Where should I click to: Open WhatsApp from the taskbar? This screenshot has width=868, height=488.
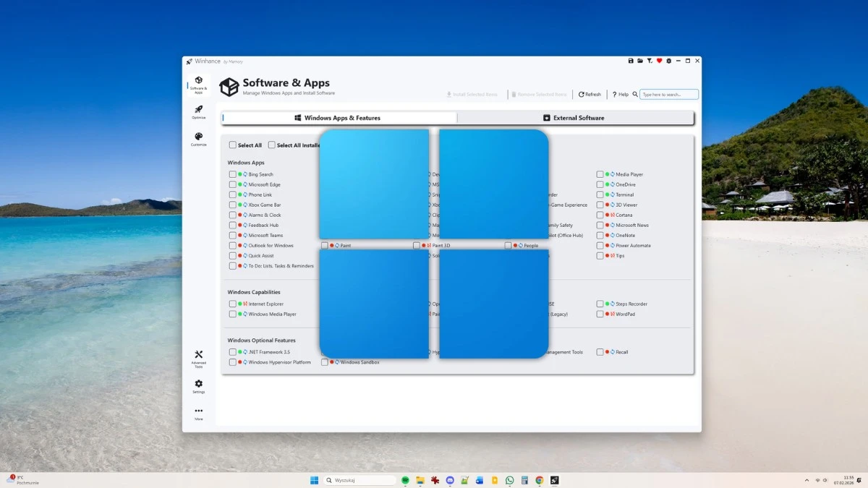[510, 479]
